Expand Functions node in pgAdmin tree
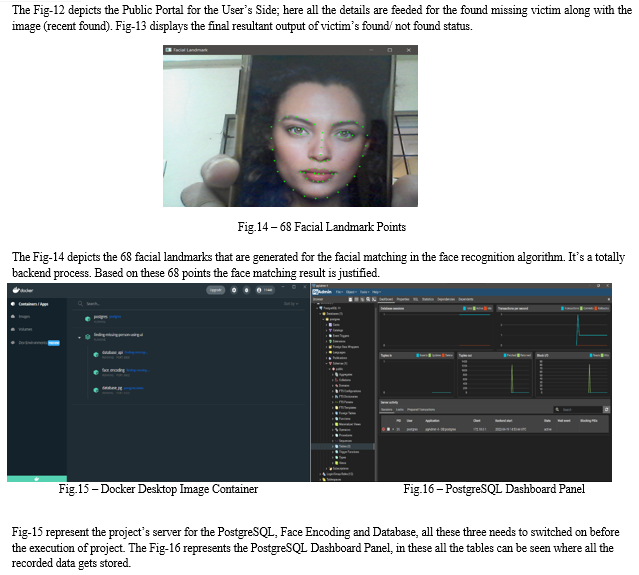The width and height of the screenshot is (639, 575). 333,419
